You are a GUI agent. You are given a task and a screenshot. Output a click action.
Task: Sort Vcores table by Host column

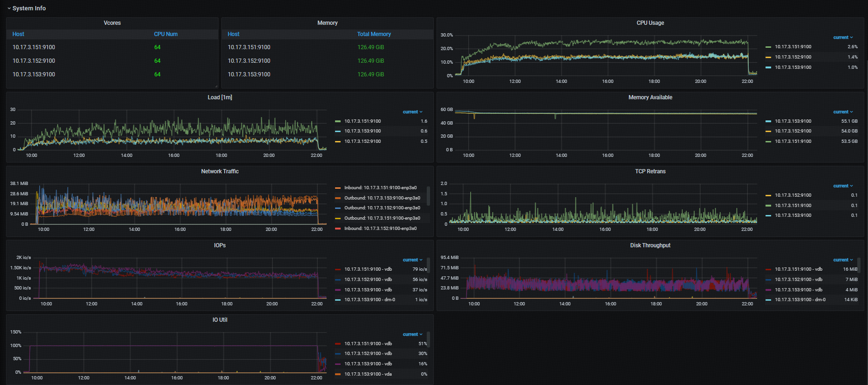pyautogui.click(x=18, y=34)
